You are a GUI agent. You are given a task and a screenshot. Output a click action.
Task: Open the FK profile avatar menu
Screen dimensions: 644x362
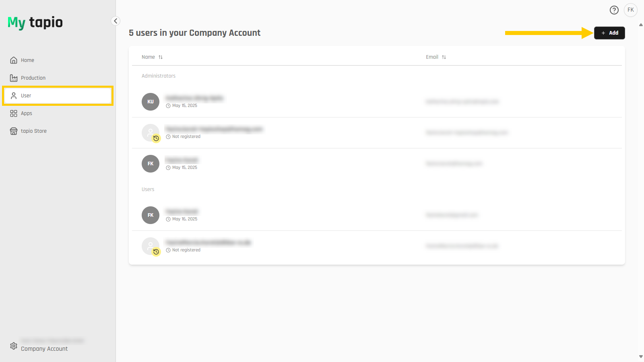coord(631,10)
